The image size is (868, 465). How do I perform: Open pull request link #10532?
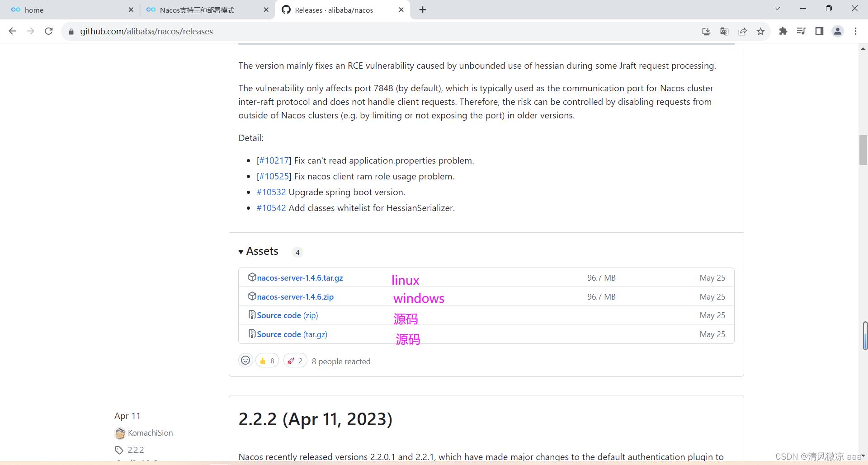271,192
